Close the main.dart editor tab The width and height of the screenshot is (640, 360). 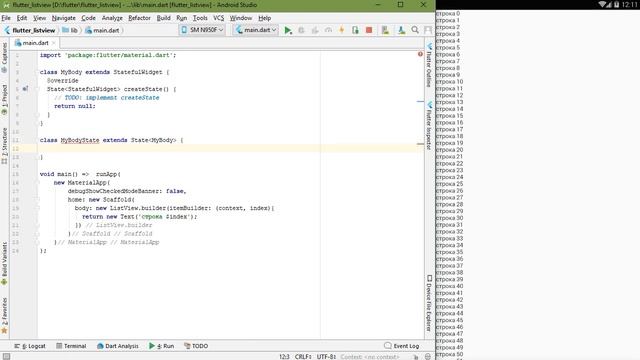tap(54, 43)
